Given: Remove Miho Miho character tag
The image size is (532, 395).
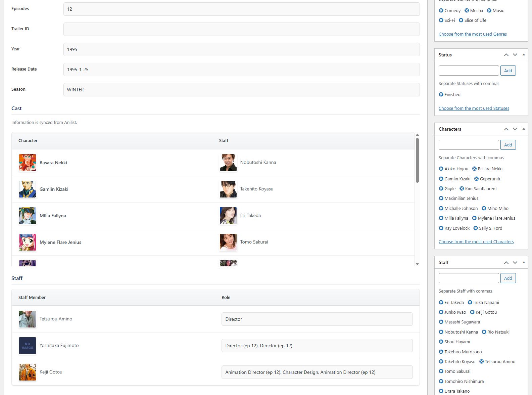Looking at the screenshot, I should pos(484,208).
